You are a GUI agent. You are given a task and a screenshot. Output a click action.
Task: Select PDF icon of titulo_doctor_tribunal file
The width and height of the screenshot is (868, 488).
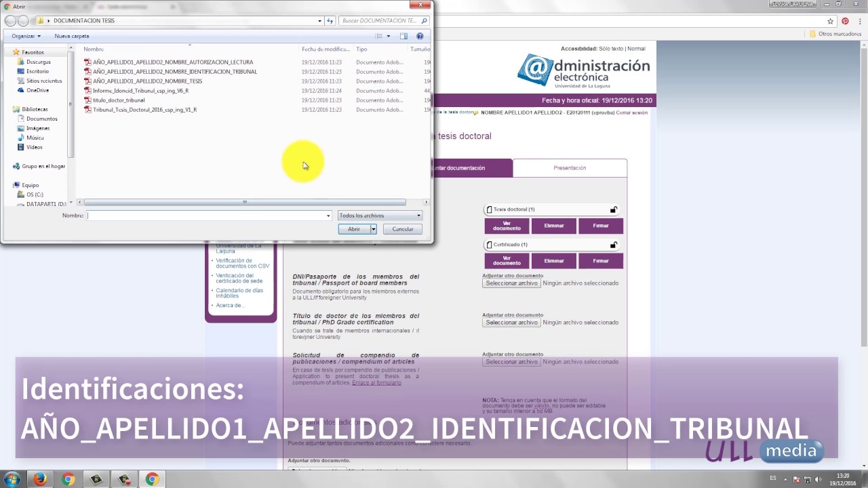[87, 100]
